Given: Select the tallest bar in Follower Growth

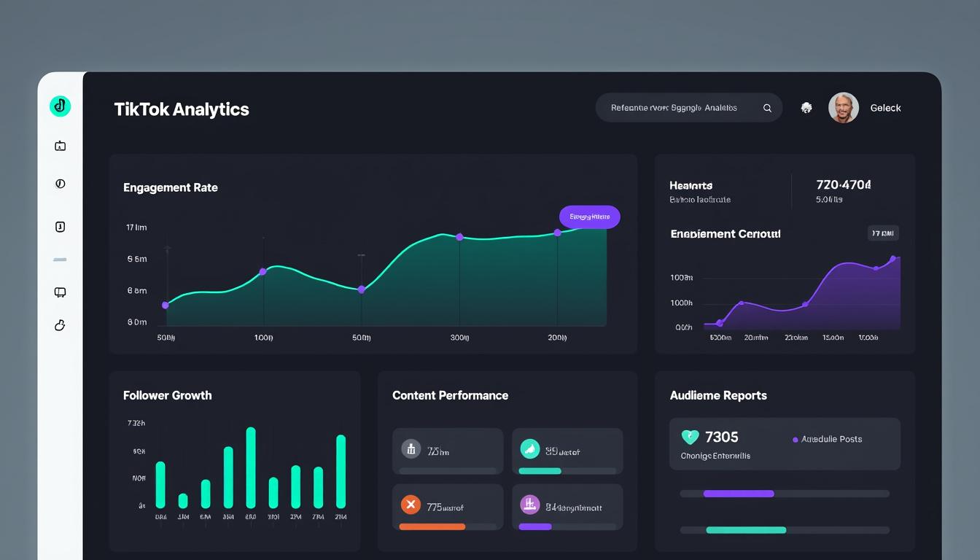Looking at the screenshot, I should coord(251,467).
